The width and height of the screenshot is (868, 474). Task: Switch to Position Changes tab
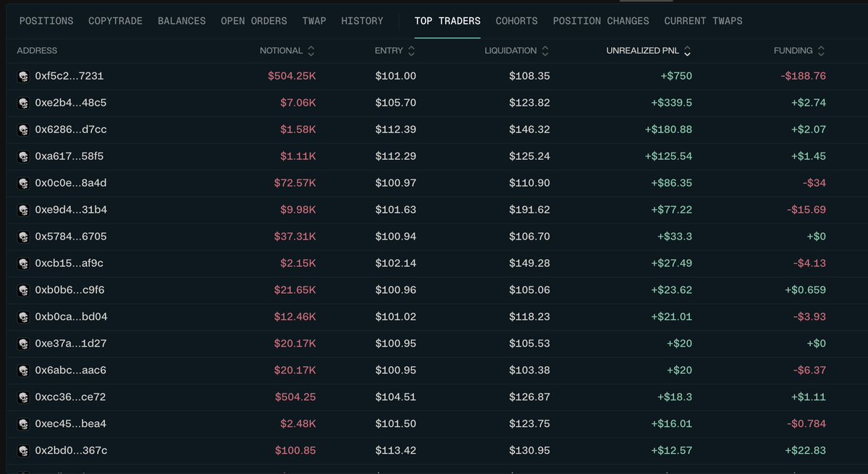(x=601, y=21)
